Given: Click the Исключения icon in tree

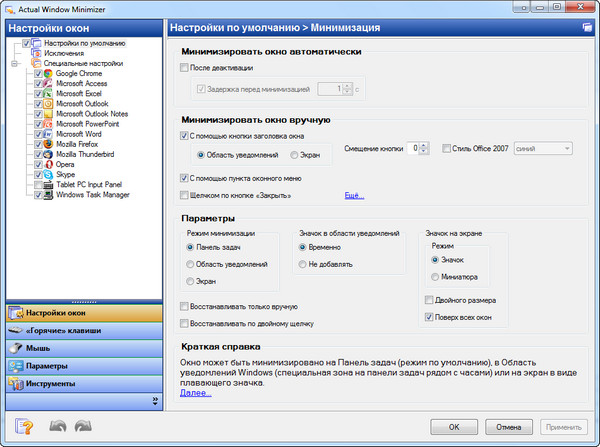Looking at the screenshot, I should [36, 53].
